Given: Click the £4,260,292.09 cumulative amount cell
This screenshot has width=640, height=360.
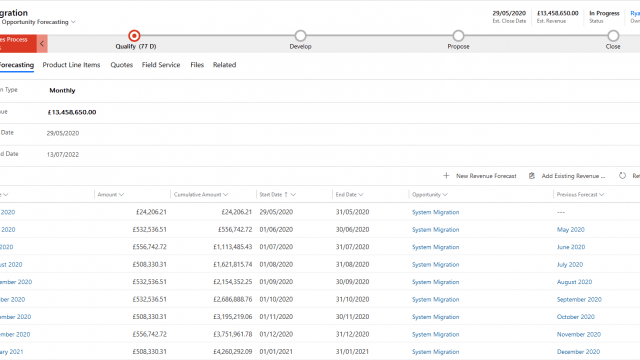Looking at the screenshot, I should [233, 352].
